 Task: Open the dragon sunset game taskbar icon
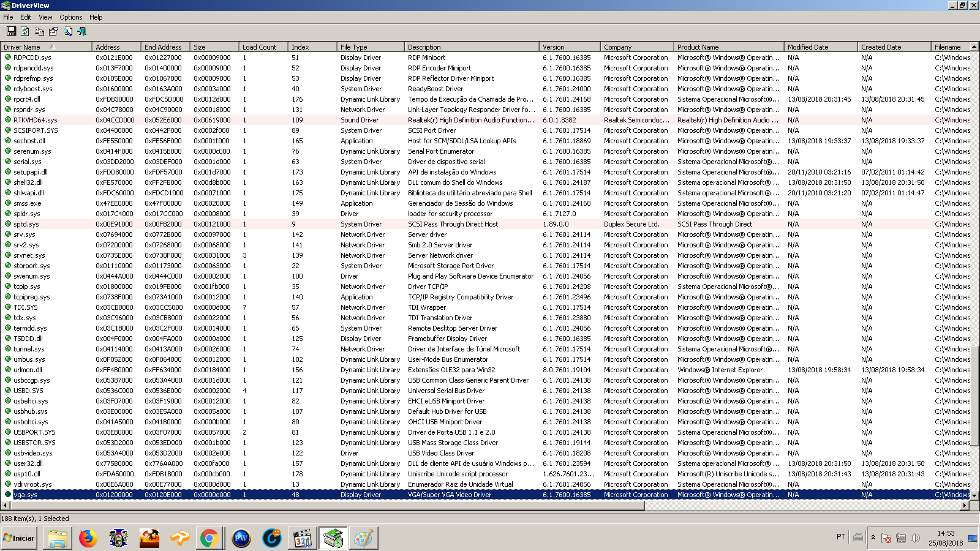point(149,538)
